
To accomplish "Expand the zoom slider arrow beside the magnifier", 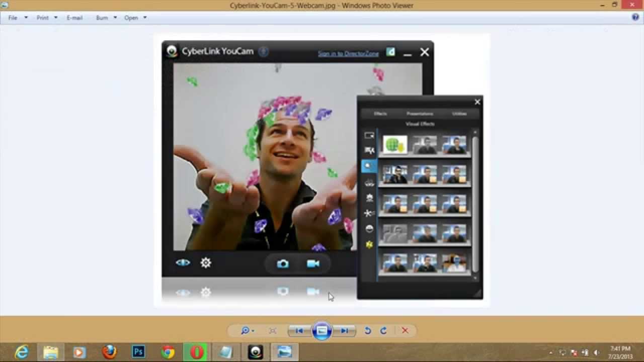I will [x=253, y=331].
